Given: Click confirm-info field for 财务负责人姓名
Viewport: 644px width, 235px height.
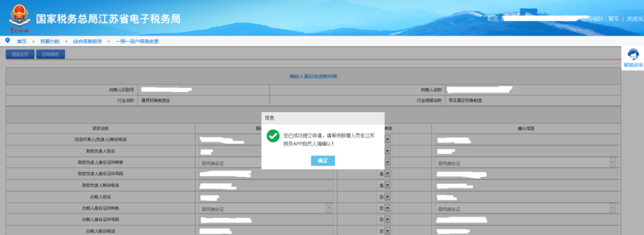Looking at the screenshot, I should [526, 151].
